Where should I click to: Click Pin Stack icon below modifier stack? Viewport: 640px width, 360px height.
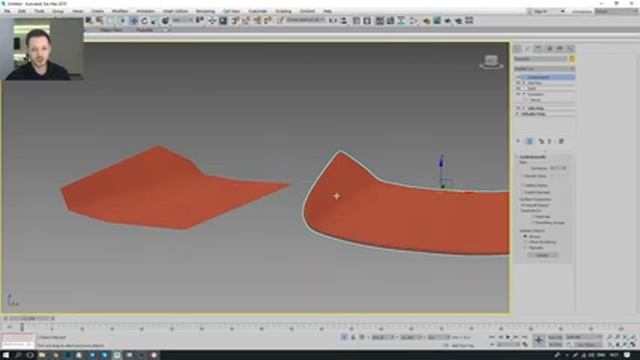click(x=518, y=141)
